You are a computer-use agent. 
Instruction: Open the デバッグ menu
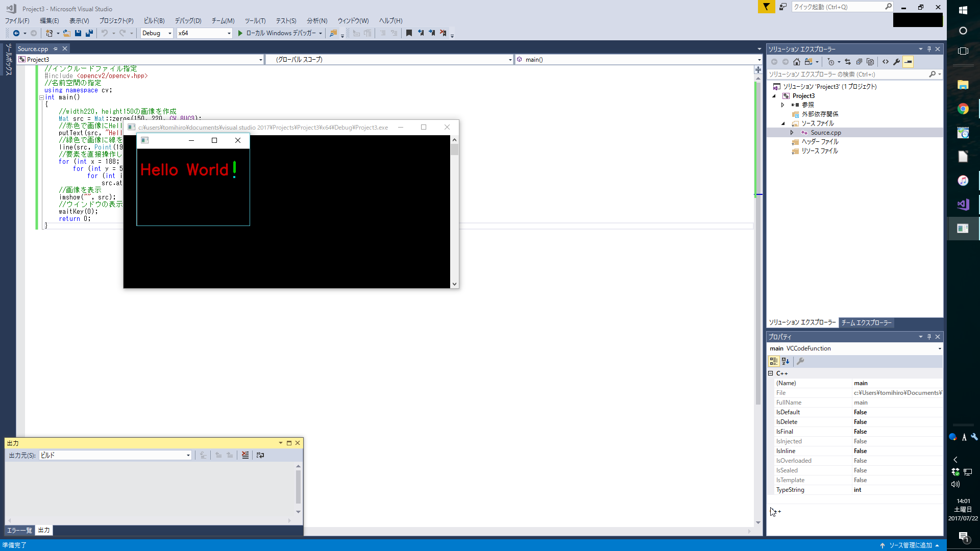click(187, 21)
